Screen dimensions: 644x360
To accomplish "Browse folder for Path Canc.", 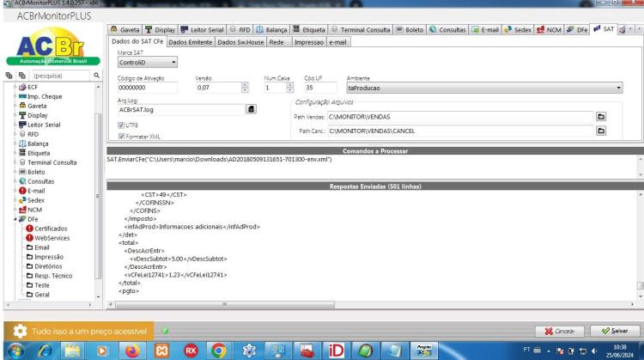I will pyautogui.click(x=601, y=131).
